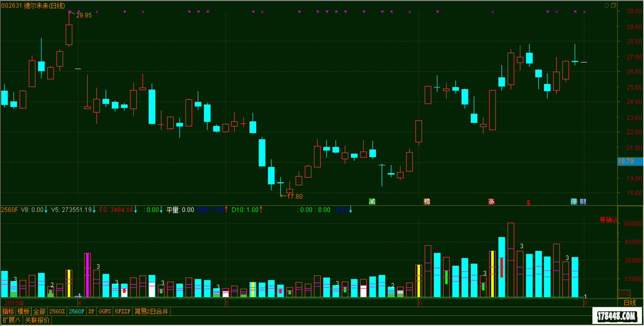Viewport: 644px width, 326px height.
Task: Click the red S signal marker icon
Action: tap(528, 203)
